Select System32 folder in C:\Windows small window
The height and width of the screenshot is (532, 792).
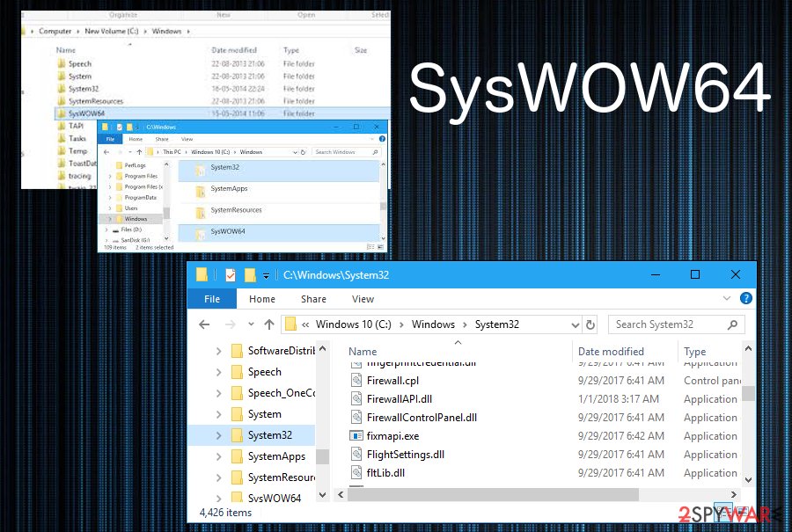click(x=278, y=171)
